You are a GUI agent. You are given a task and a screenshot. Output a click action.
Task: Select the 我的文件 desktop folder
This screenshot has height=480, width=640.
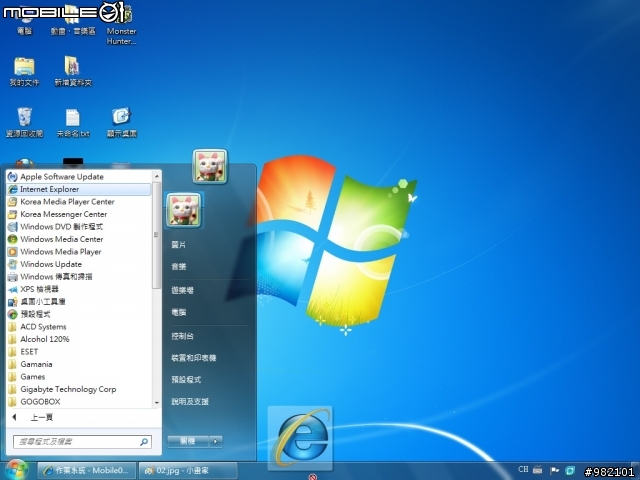coord(24,71)
